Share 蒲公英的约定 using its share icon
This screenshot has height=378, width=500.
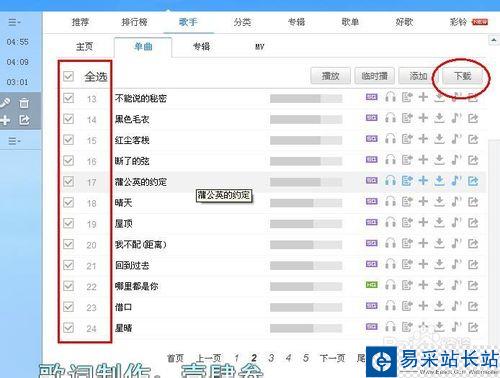473,181
